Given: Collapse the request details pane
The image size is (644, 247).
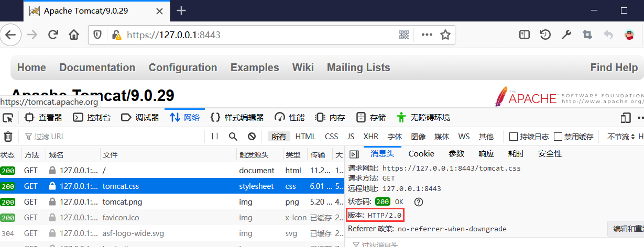Looking at the screenshot, I should coord(354,154).
